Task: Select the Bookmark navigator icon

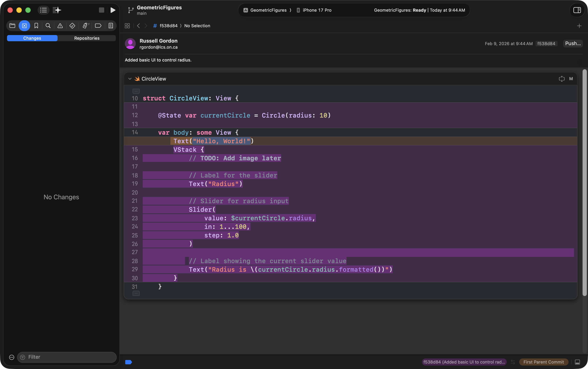Action: pos(36,26)
